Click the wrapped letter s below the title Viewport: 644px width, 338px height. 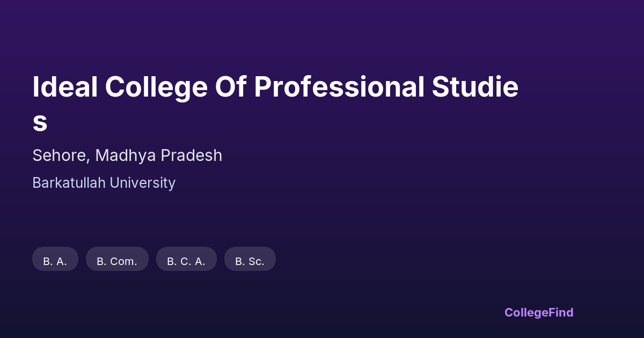[40, 122]
